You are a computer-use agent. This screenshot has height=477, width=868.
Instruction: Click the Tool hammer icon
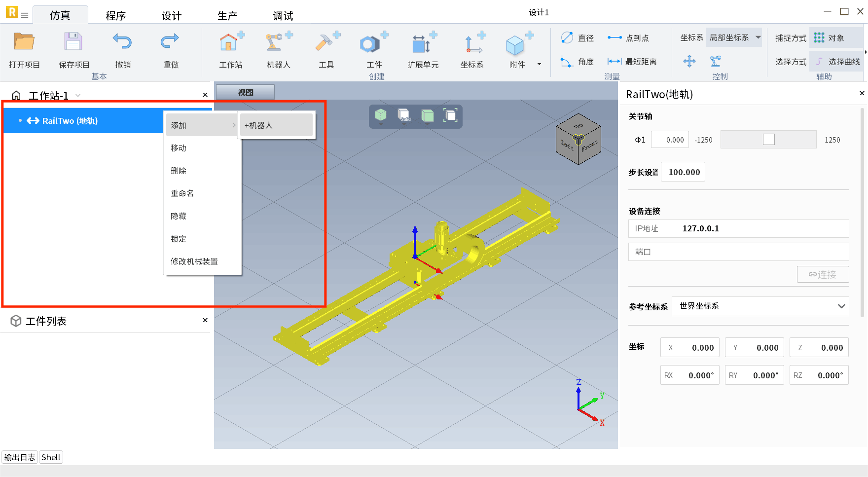[326, 43]
